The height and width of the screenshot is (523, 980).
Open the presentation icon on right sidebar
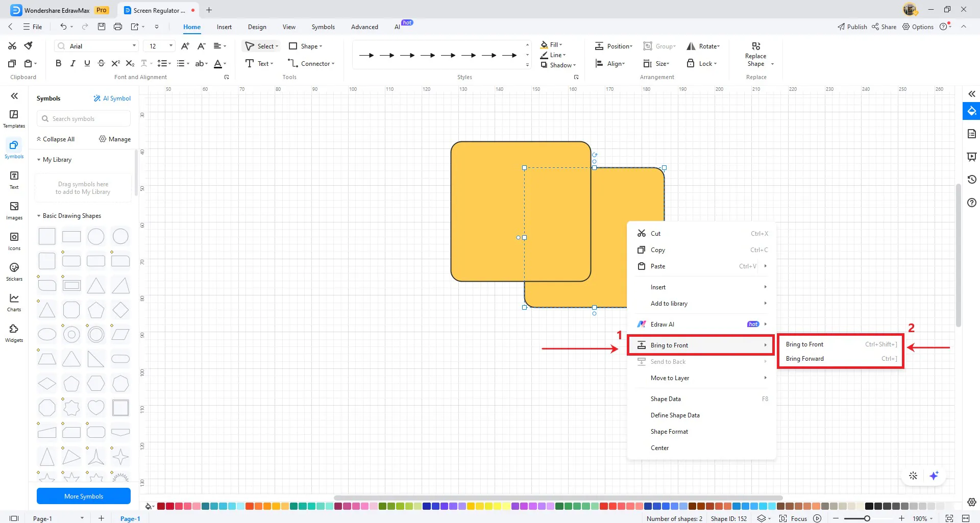(x=972, y=157)
